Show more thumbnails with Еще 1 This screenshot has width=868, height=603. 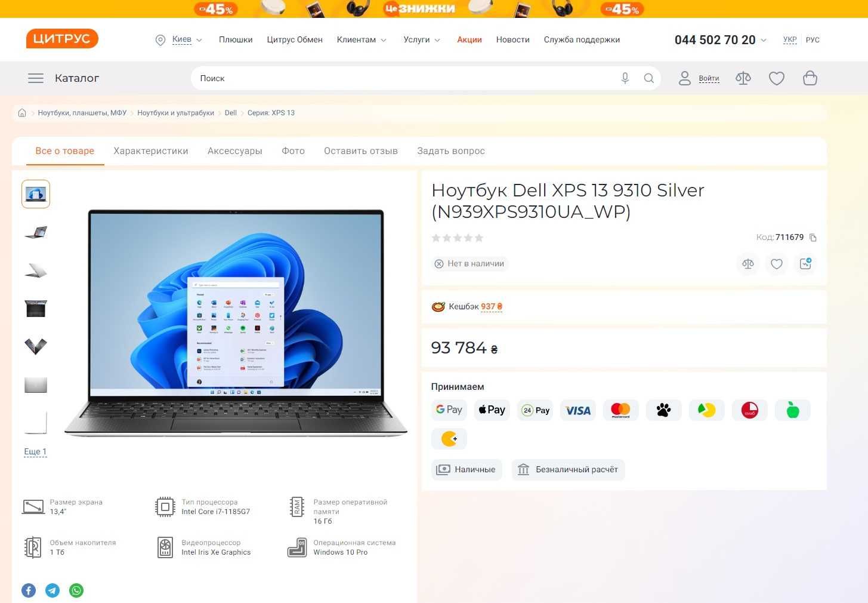(35, 451)
